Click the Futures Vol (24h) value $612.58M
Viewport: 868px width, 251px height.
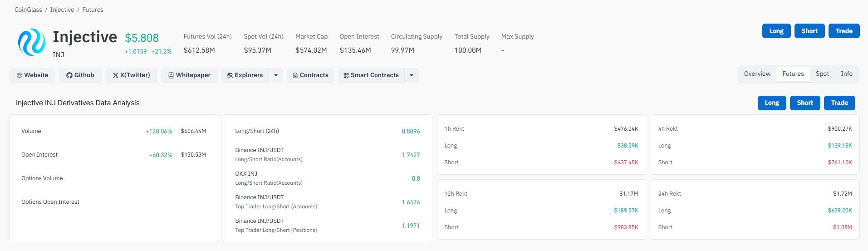(x=199, y=50)
